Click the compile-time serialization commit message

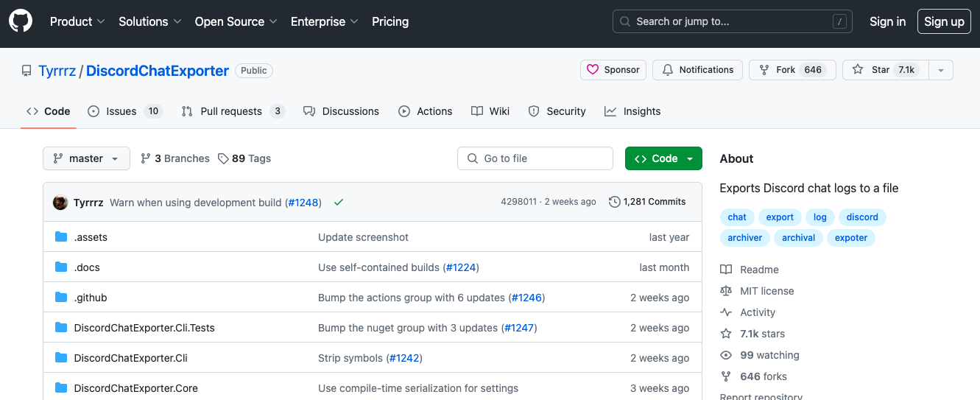[x=418, y=388]
